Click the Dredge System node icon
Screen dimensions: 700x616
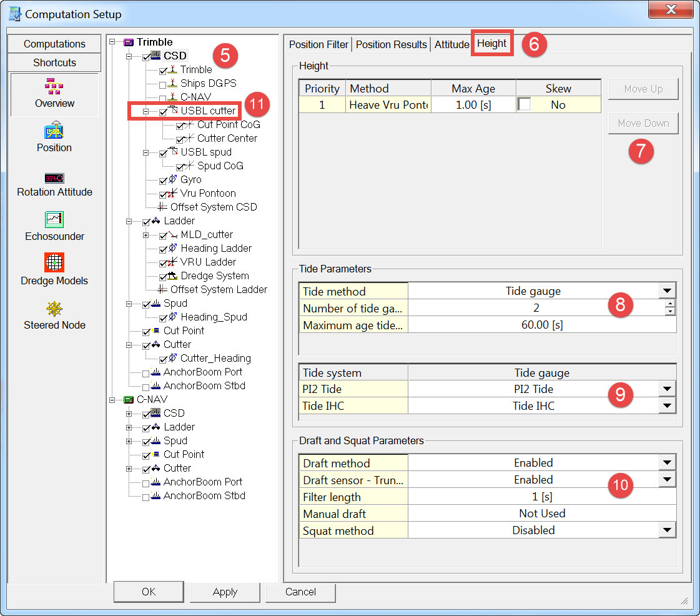pos(173,276)
